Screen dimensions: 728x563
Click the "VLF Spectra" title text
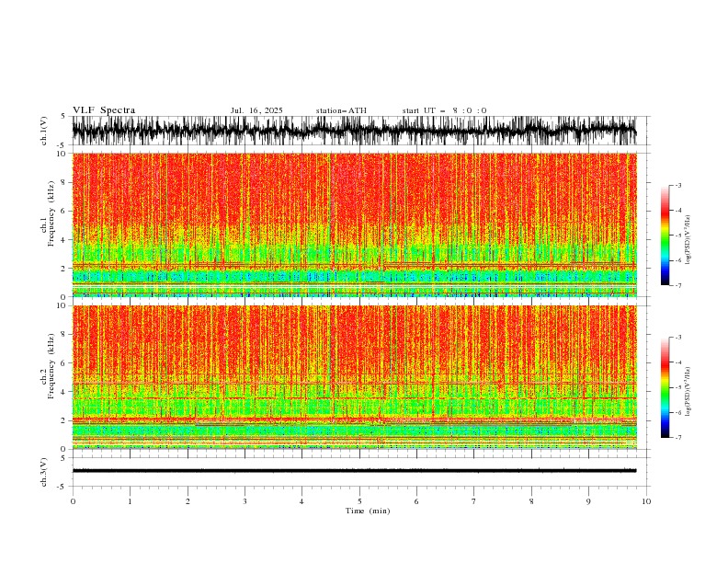104,110
